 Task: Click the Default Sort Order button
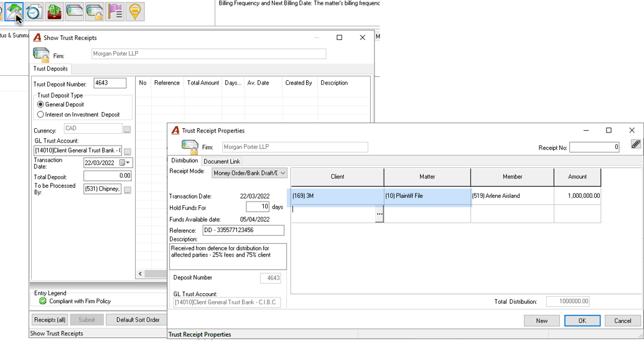tap(138, 320)
